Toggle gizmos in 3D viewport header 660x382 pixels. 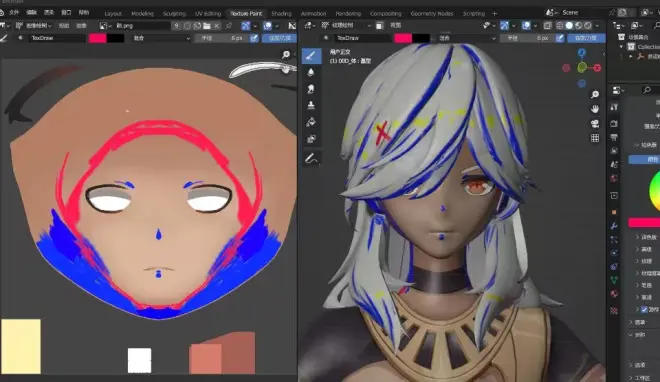click(504, 26)
